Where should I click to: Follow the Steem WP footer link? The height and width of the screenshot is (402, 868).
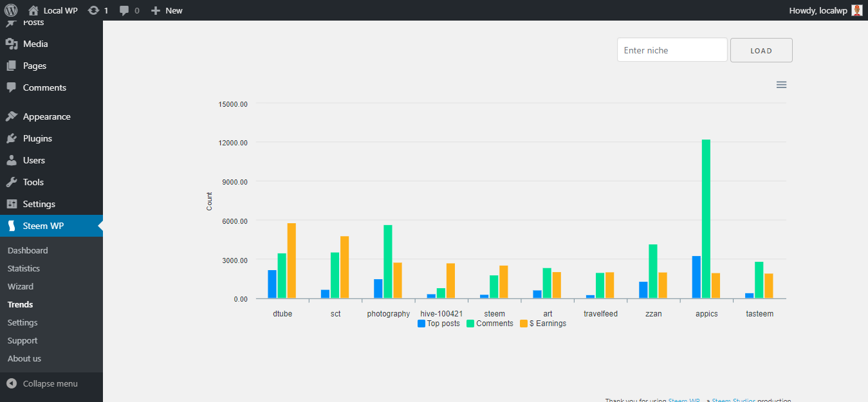click(x=684, y=400)
